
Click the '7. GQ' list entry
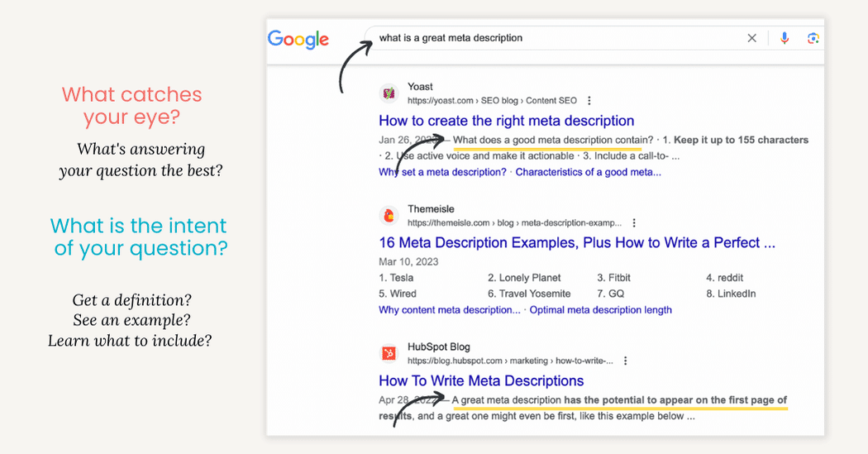tap(611, 294)
